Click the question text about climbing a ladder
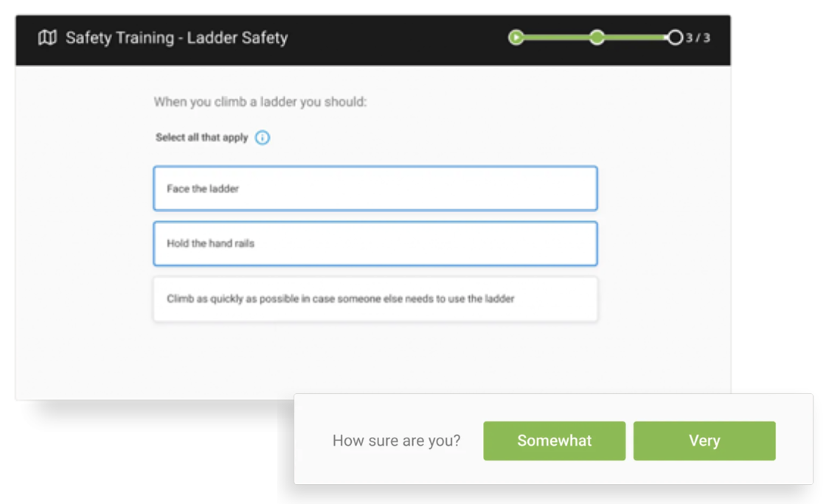This screenshot has width=829, height=504. pos(260,102)
